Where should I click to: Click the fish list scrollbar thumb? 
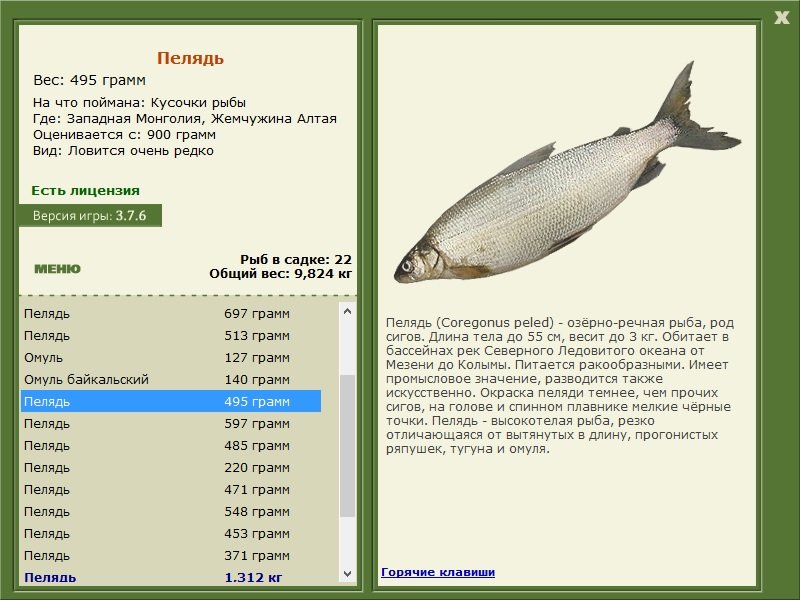point(347,446)
